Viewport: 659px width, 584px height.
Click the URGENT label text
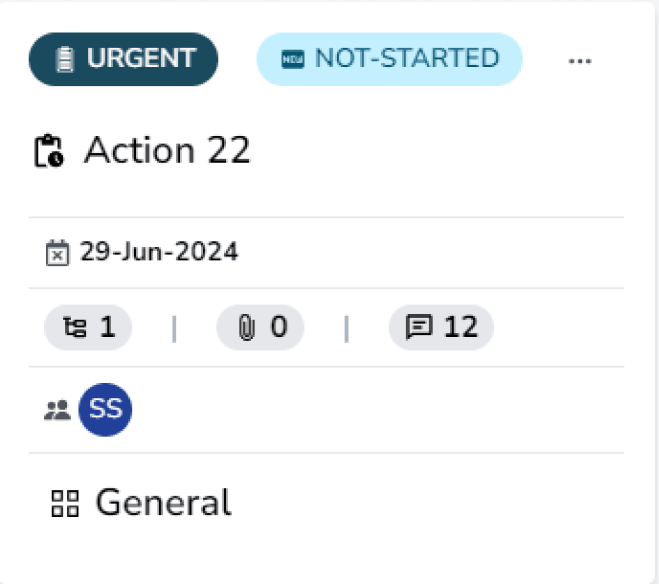click(x=139, y=59)
